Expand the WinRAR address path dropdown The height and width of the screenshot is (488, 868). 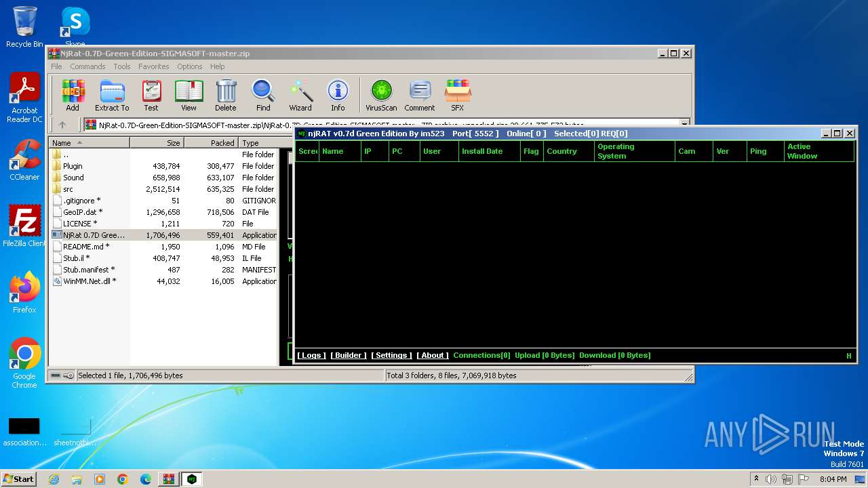(x=685, y=125)
